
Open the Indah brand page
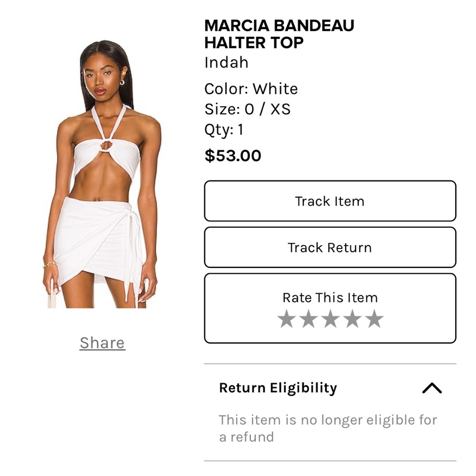226,62
